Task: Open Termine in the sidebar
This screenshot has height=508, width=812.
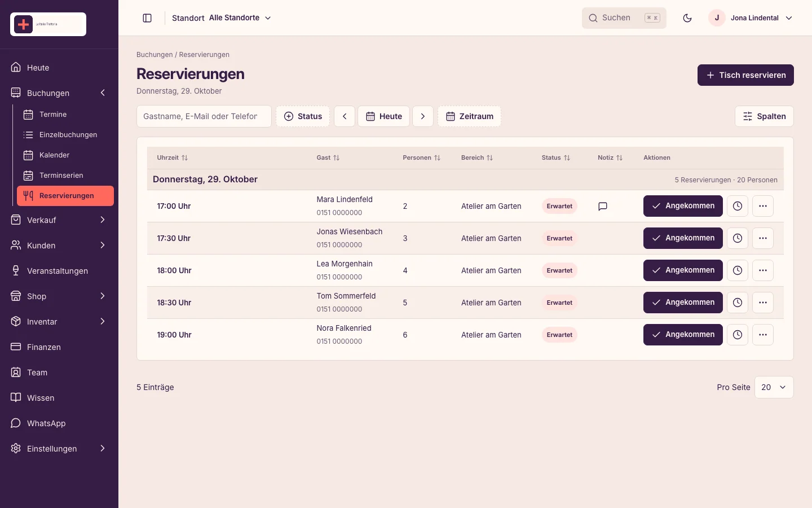Action: click(65, 115)
